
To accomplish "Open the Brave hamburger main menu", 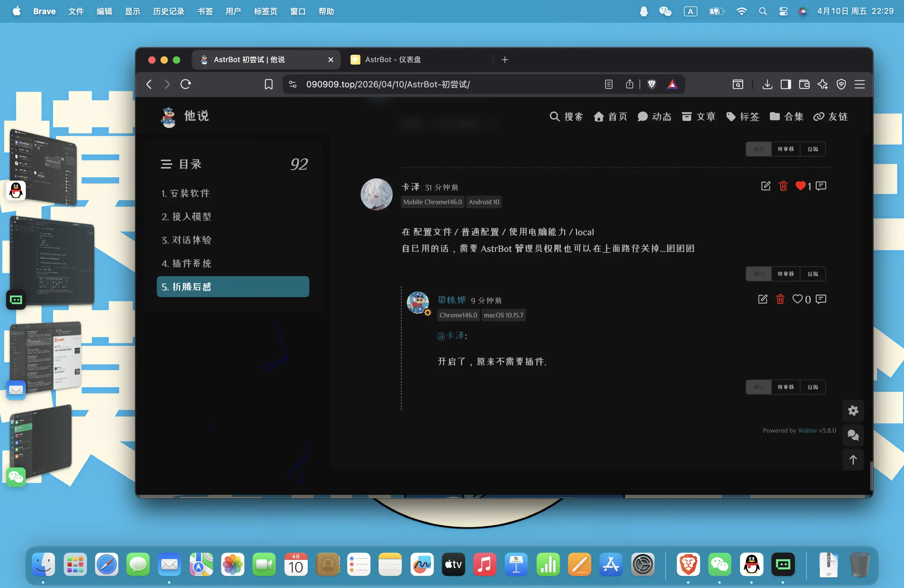I will point(859,84).
